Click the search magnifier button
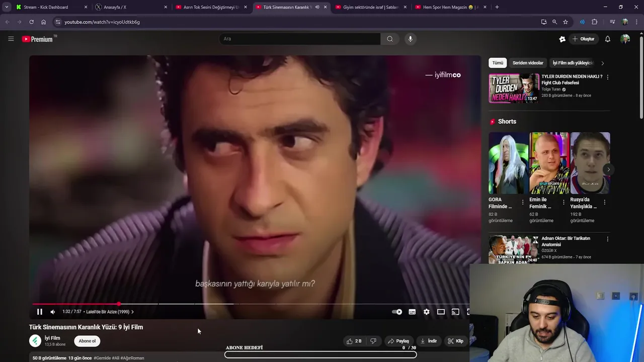Viewport: 644px width, 362px height. click(x=390, y=39)
